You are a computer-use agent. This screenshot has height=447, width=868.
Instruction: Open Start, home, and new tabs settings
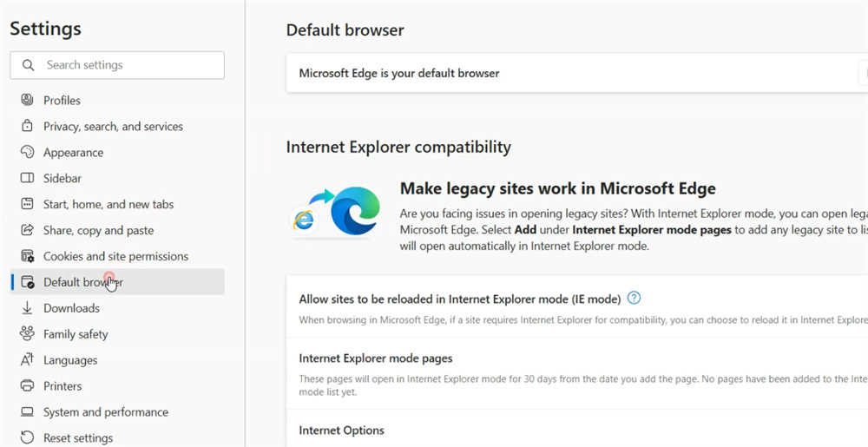(108, 205)
